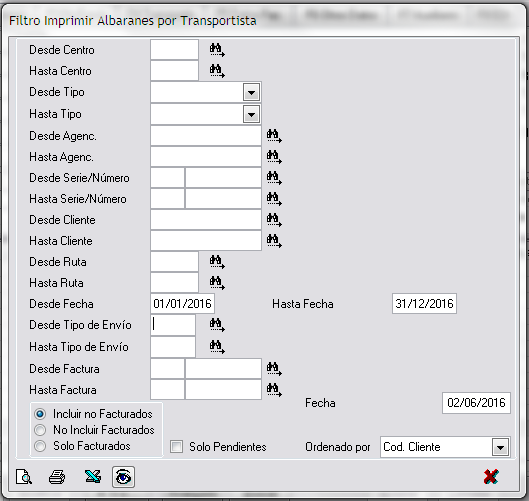Image resolution: width=529 pixels, height=501 pixels.
Task: Click the print preview magnifier page icon
Action: coord(24,477)
